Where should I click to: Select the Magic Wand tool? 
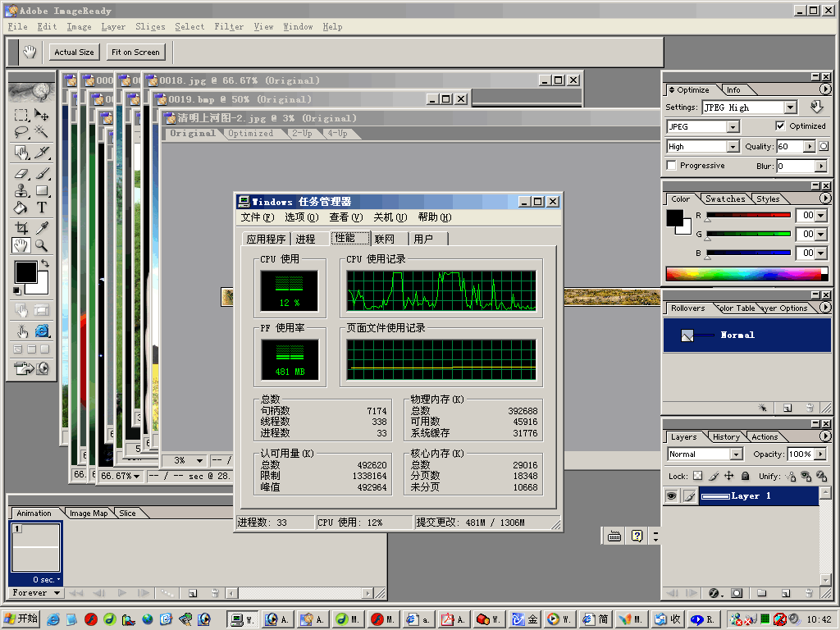pos(41,132)
